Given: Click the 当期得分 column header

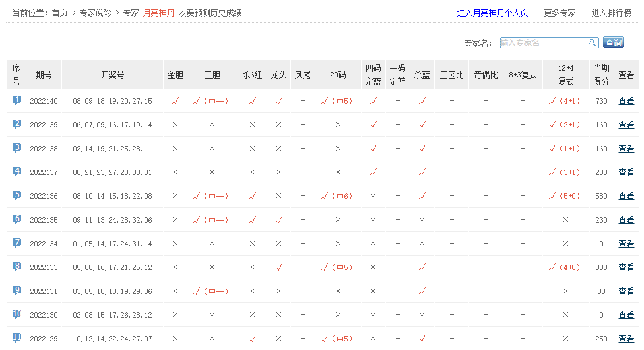Looking at the screenshot, I should click(601, 75).
